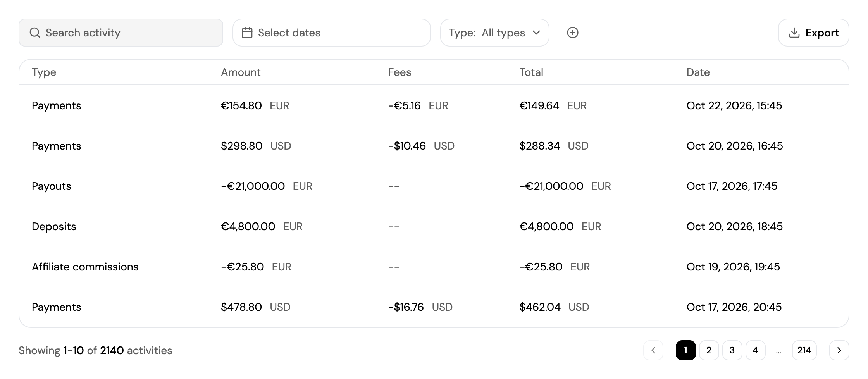Open the Type: All types dropdown

[494, 33]
